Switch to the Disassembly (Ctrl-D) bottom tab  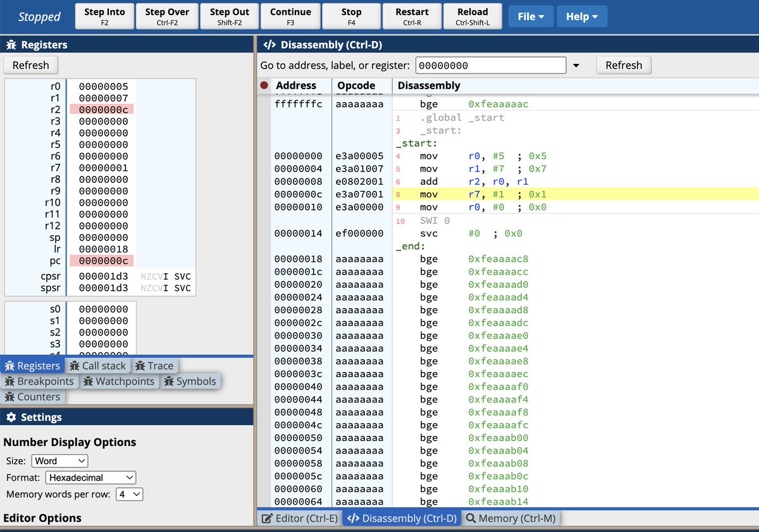(x=402, y=518)
